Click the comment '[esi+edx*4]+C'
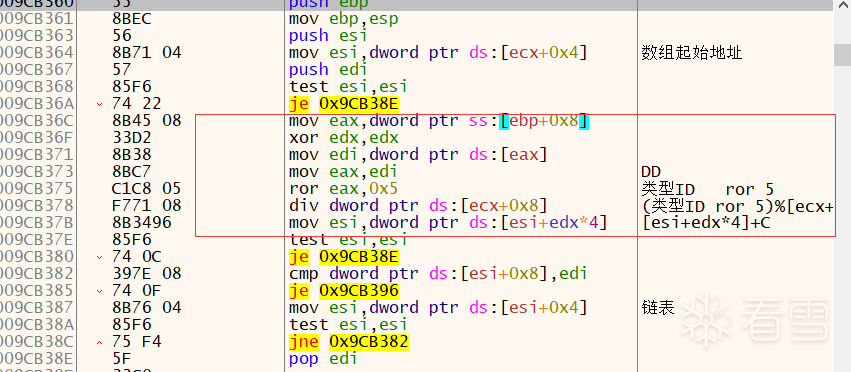The width and height of the screenshot is (851, 372). pos(706,223)
